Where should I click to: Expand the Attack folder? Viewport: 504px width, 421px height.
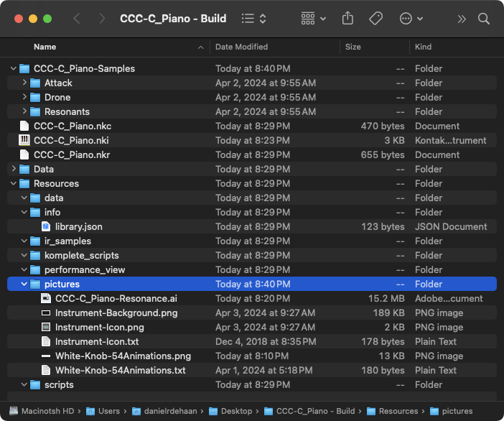click(24, 83)
